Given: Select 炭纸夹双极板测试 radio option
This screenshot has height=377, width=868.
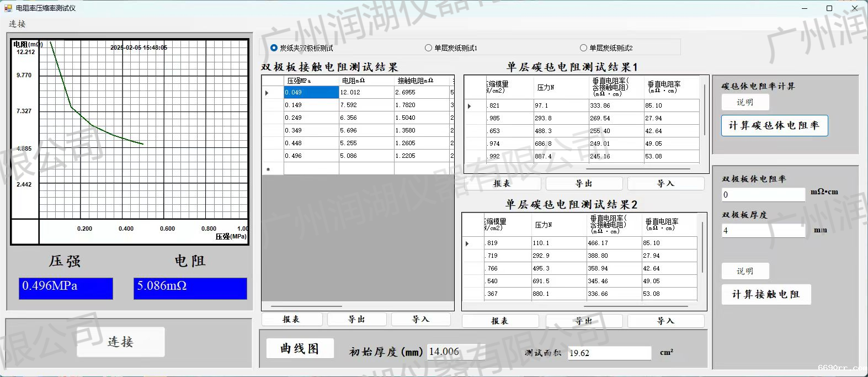Looking at the screenshot, I should pos(274,48).
